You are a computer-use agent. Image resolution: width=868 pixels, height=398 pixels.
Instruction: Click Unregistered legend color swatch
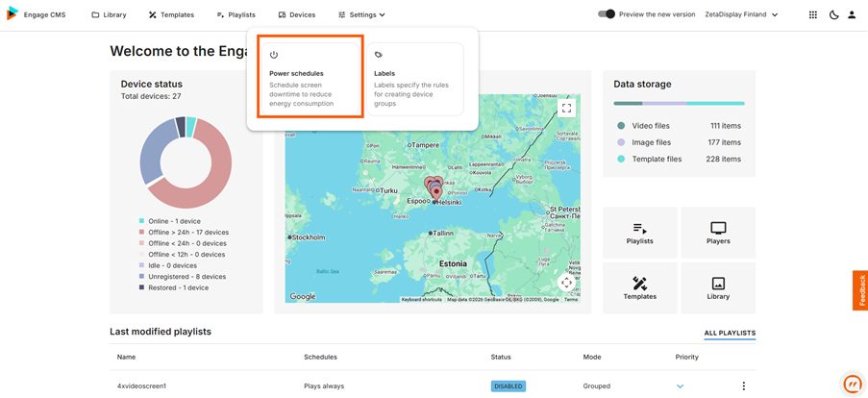(141, 276)
